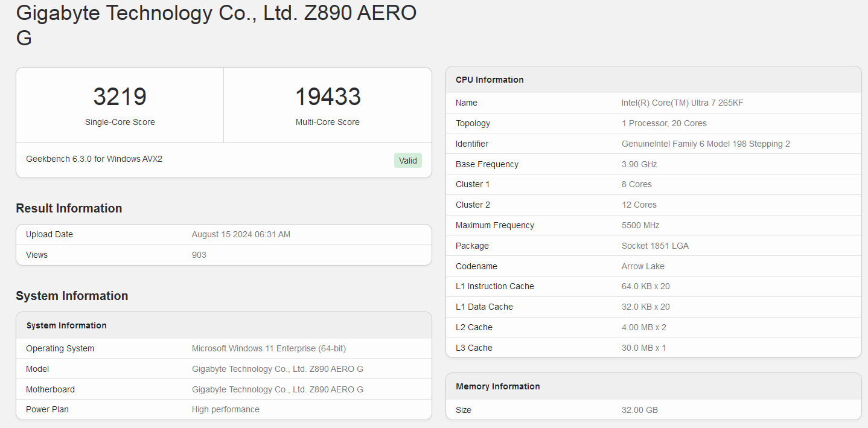The image size is (868, 428).
Task: Click the "Cluster 2" row label
Action: [473, 205]
